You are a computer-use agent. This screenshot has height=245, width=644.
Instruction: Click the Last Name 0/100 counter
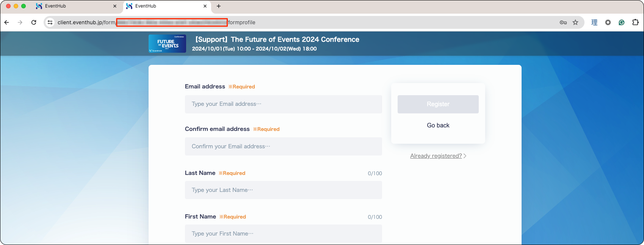pyautogui.click(x=375, y=173)
